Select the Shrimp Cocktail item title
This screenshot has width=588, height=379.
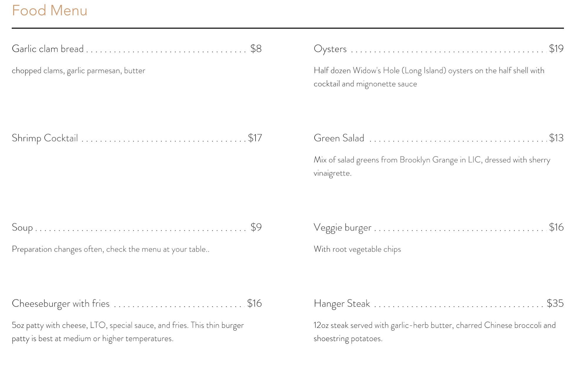(x=45, y=138)
